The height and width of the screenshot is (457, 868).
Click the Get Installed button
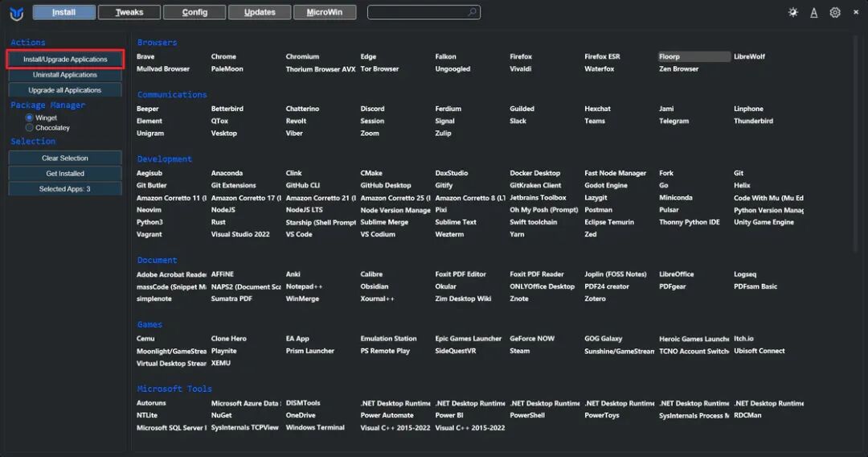pyautogui.click(x=65, y=173)
